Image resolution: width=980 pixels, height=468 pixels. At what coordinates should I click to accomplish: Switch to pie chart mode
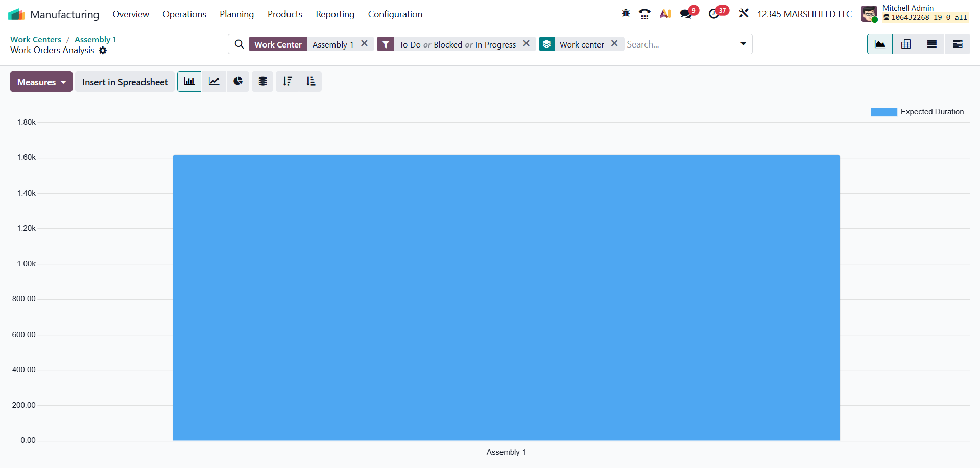(x=238, y=82)
